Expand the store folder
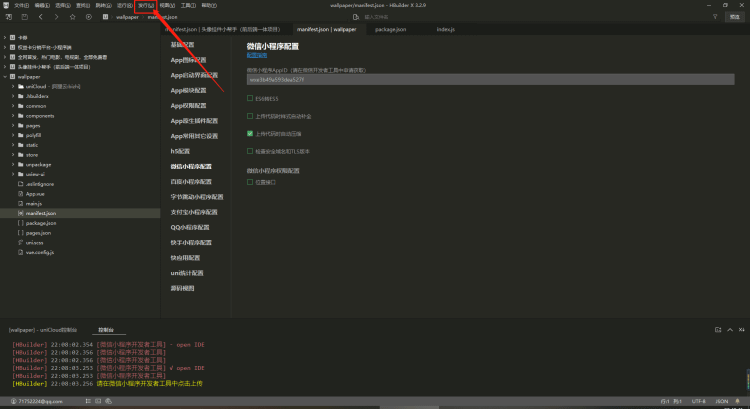 tap(13, 155)
